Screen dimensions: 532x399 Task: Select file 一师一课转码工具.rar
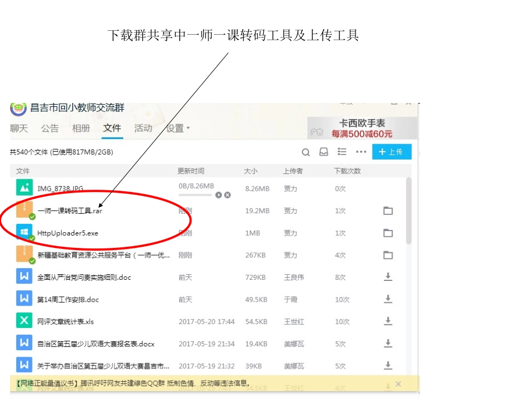[x=70, y=211]
